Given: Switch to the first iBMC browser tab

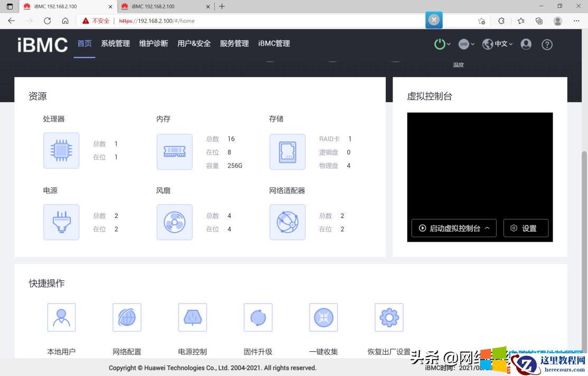Looking at the screenshot, I should click(68, 6).
